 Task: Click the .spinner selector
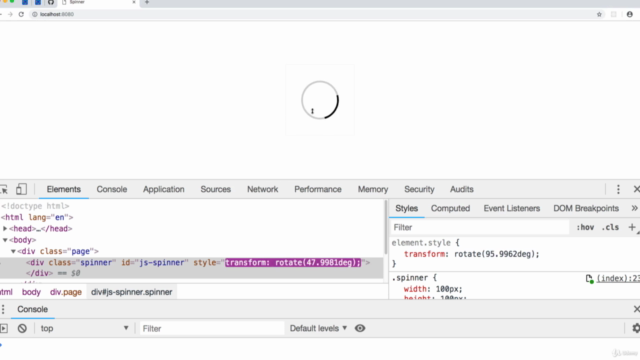[409, 278]
